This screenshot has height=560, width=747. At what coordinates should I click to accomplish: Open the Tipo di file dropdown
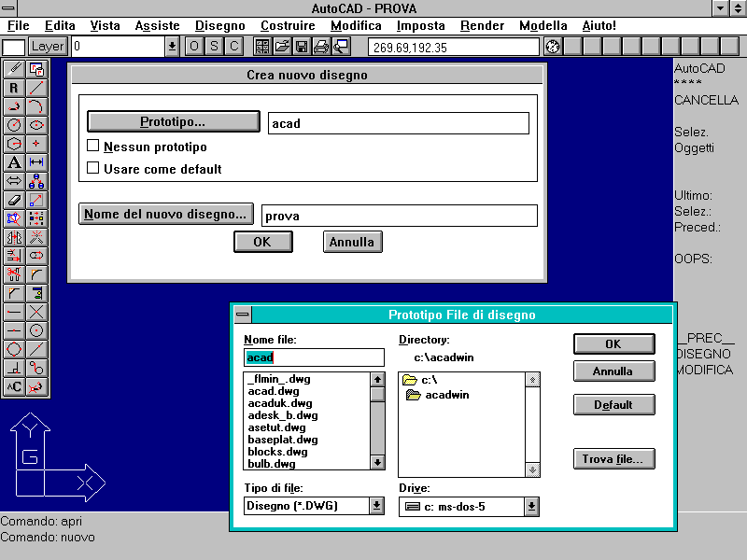tap(376, 506)
